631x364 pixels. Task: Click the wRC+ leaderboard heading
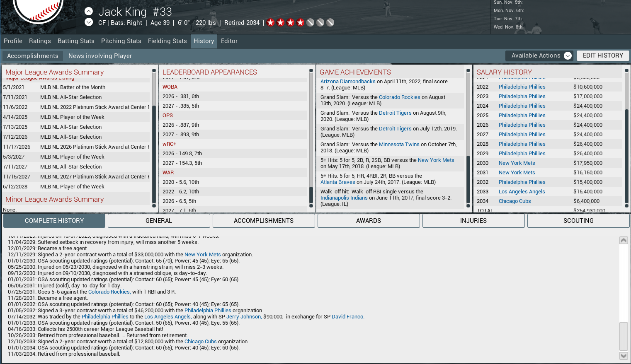[170, 144]
